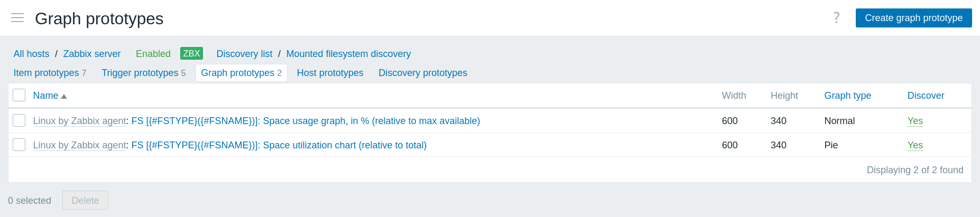Open the All hosts breadcrumb link
Image resolution: width=980 pixels, height=217 pixels.
click(31, 54)
